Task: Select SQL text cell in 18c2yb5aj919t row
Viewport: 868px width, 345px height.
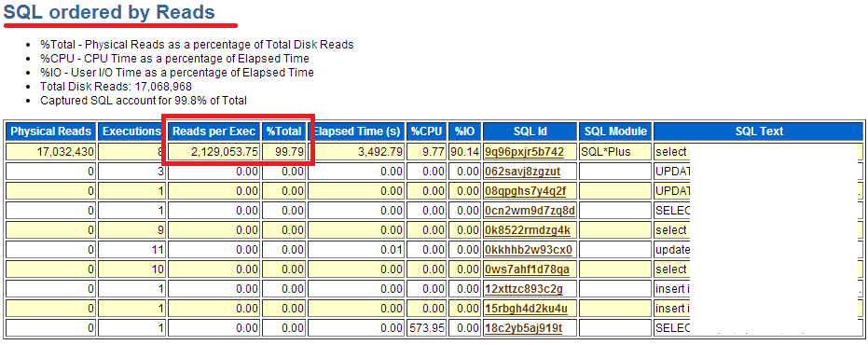Action: (758, 328)
